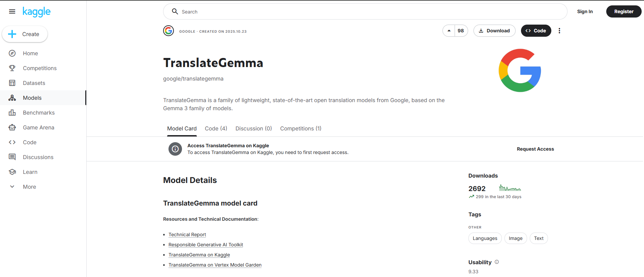Screen dimensions: 644x277
Task: Click the 2692 downloads number
Action: [477, 189]
